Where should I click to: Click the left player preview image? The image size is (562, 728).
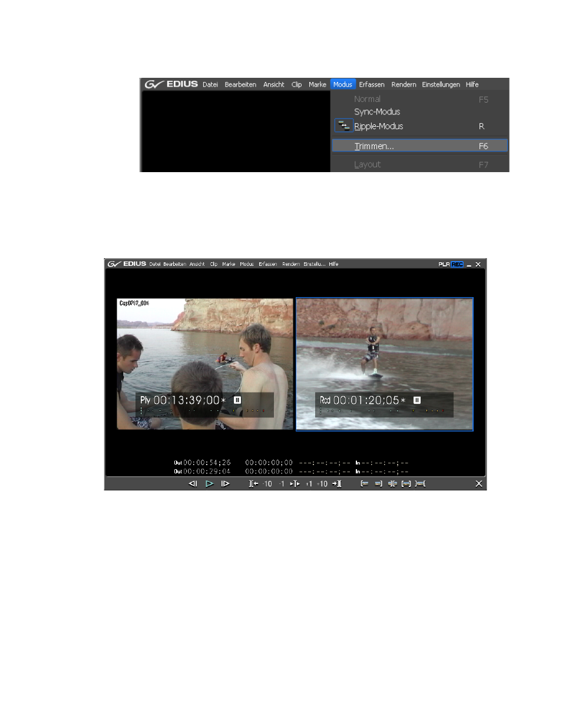(x=205, y=364)
